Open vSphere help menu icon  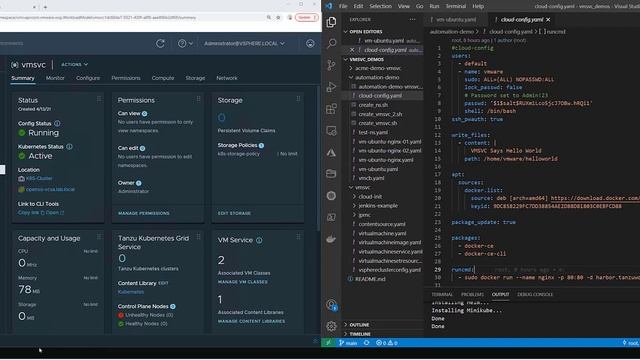[x=185, y=43]
